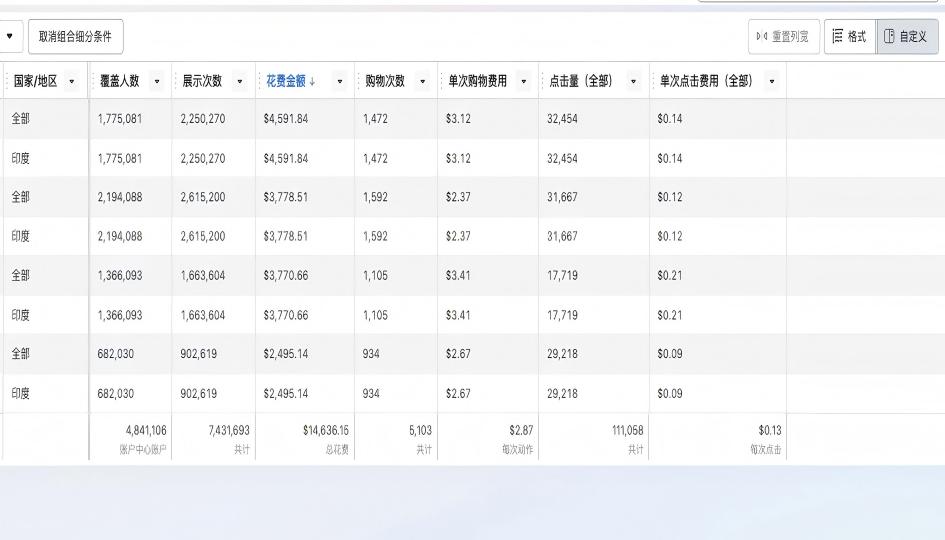Click the 取消组合细分条件 button
The image size is (945, 540).
click(x=75, y=37)
